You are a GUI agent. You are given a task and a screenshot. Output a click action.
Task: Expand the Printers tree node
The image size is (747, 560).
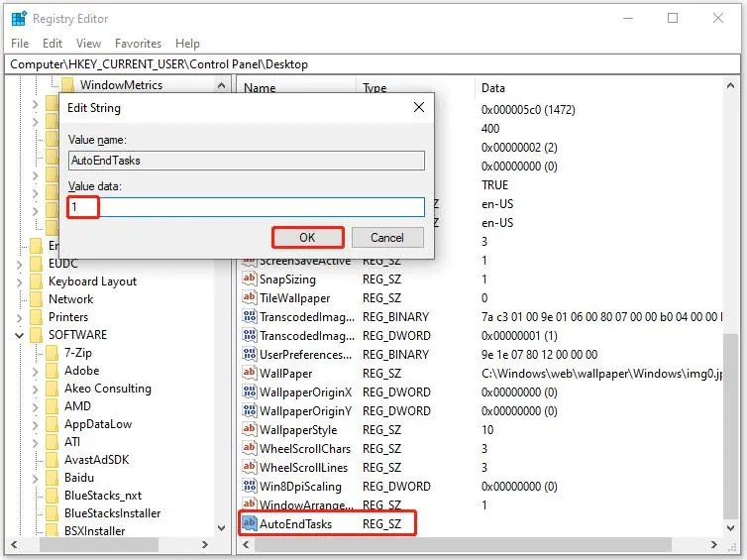tap(19, 317)
